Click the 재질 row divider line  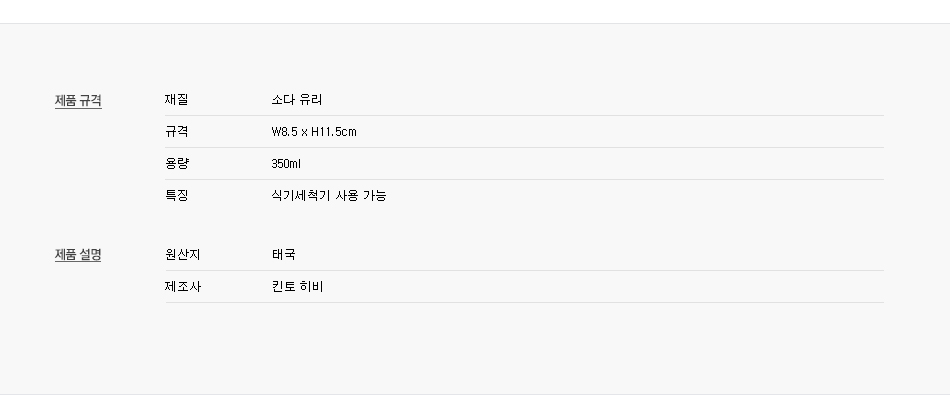(x=525, y=115)
